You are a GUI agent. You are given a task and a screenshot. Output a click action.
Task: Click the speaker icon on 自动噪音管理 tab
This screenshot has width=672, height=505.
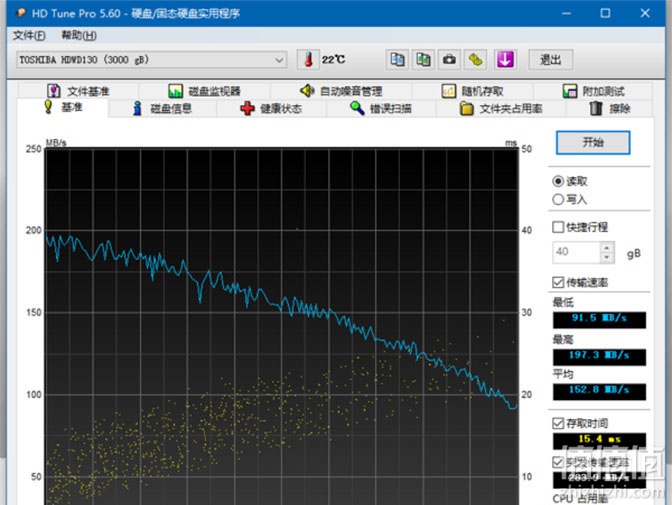pyautogui.click(x=307, y=91)
